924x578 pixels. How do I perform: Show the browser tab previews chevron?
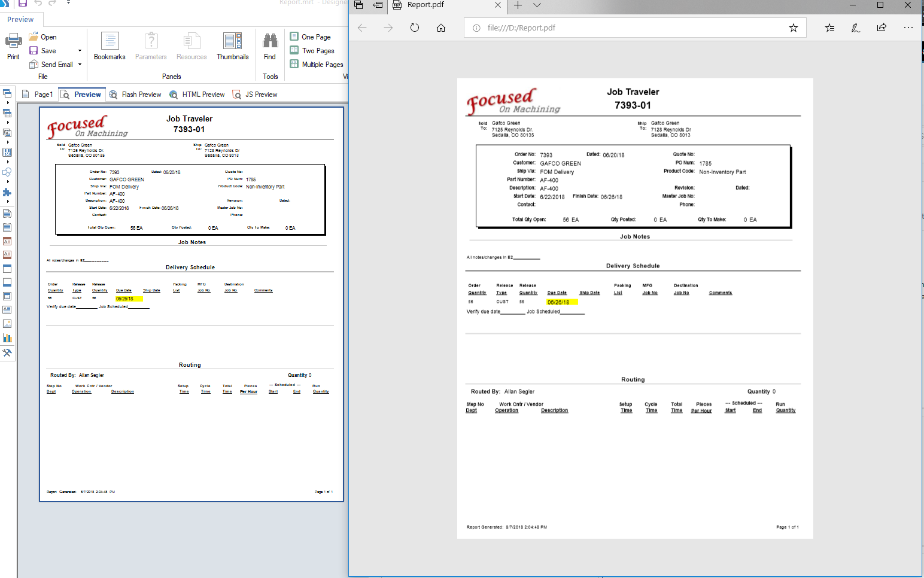pyautogui.click(x=537, y=5)
